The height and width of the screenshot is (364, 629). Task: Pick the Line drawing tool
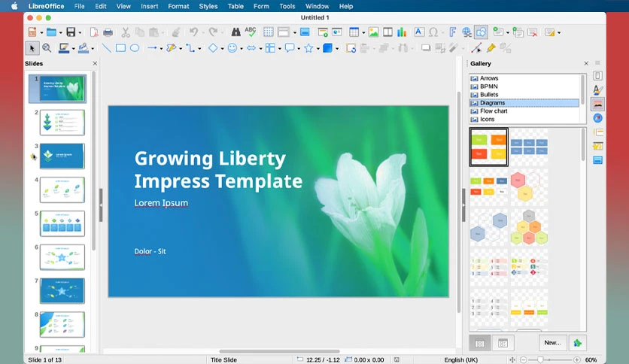click(x=106, y=48)
